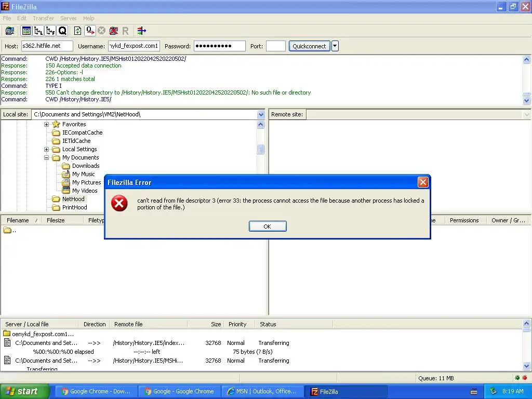Click the cancel operation icon
The image size is (532, 399).
pos(101,31)
